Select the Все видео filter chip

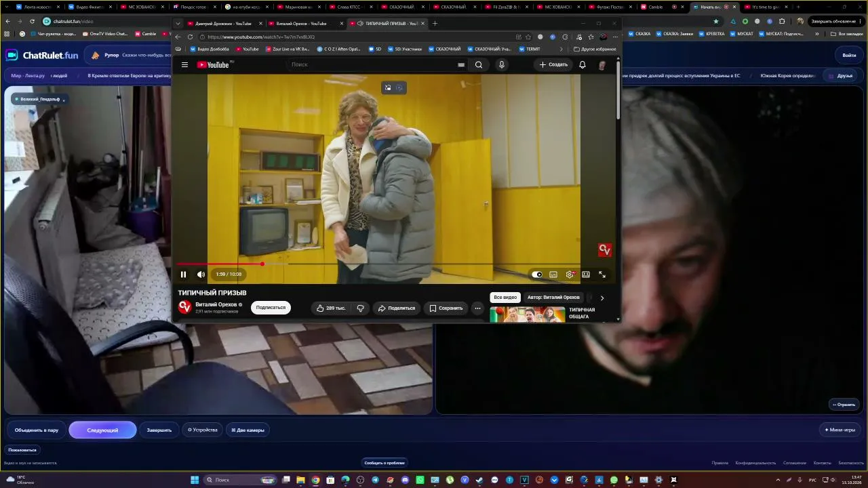(x=505, y=298)
